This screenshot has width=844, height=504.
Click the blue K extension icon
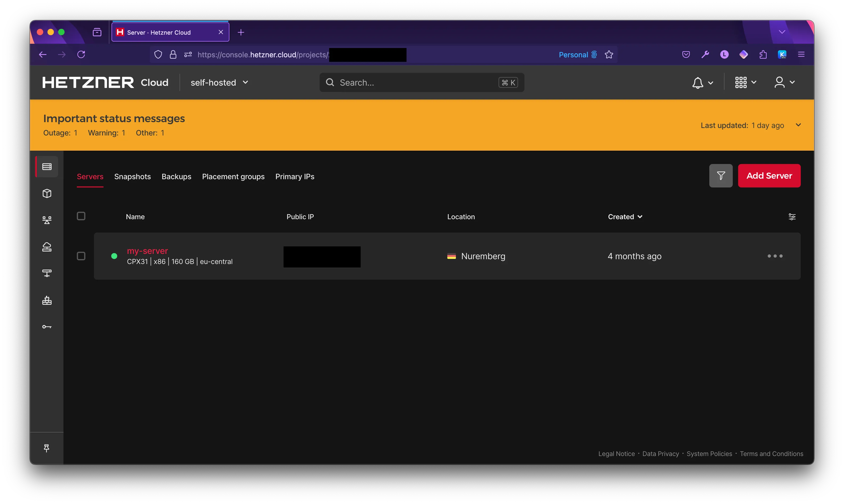click(782, 54)
